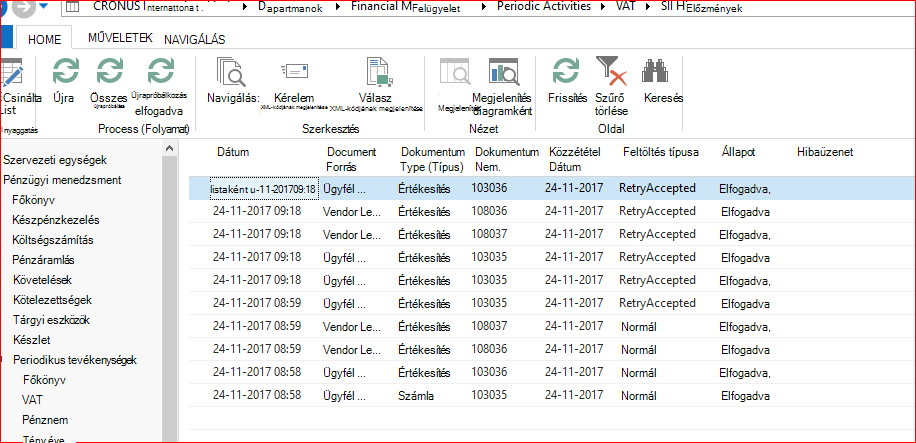Screen dimensions: 916x443
Task: Expand the arrow after Periodic Activities
Action: tap(603, 7)
